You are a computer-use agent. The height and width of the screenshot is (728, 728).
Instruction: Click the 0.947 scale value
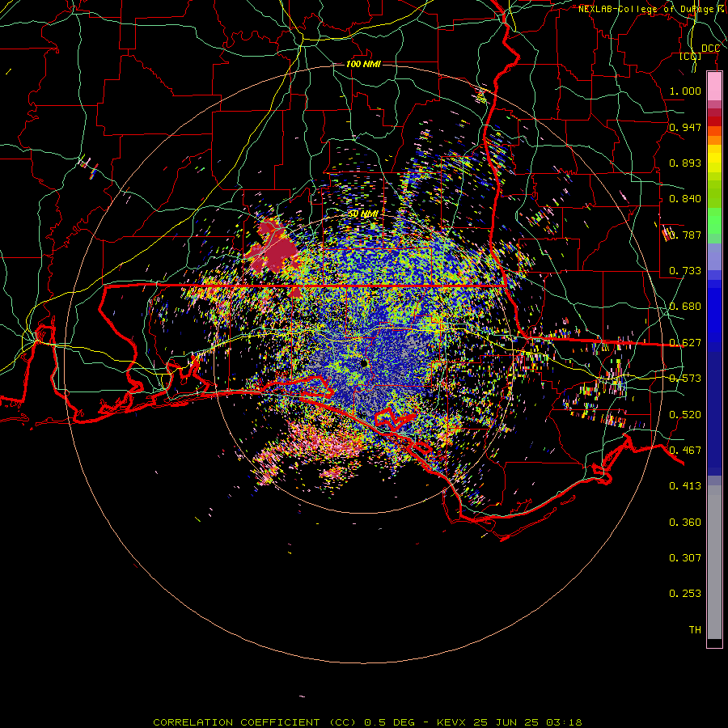[x=685, y=127]
